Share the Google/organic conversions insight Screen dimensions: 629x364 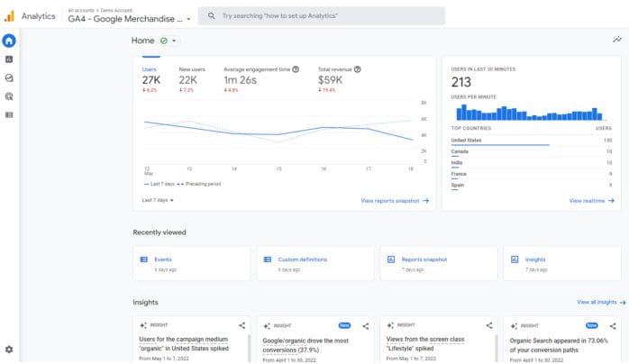(x=366, y=326)
